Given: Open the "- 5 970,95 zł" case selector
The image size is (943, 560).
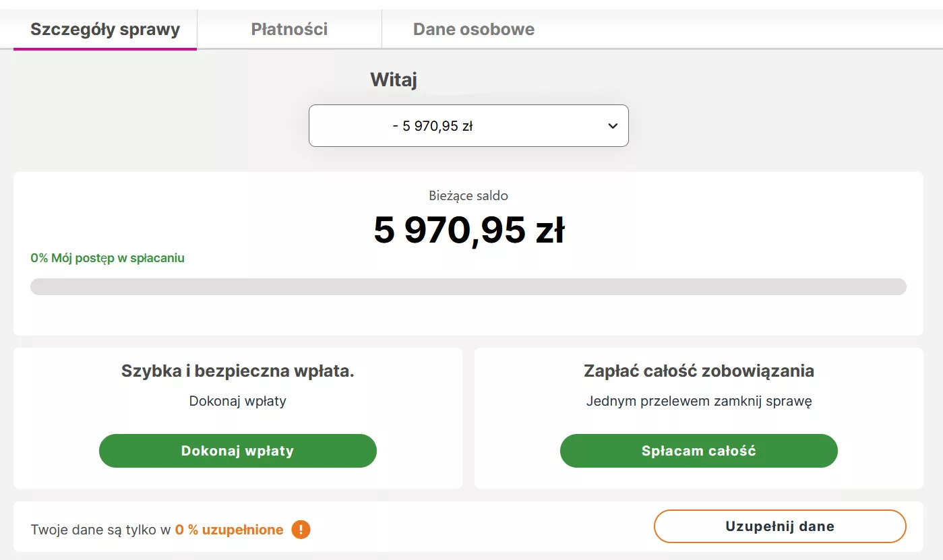Looking at the screenshot, I should pos(468,126).
